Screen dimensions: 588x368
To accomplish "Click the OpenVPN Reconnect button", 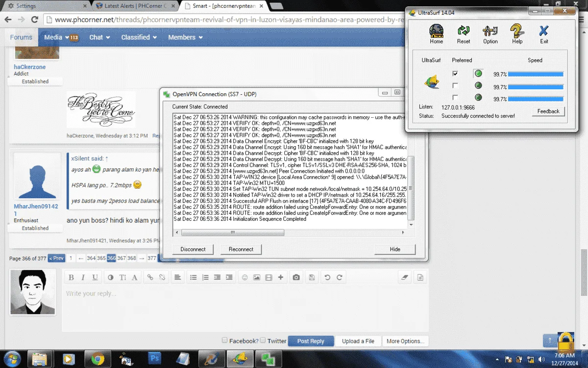I will [x=241, y=249].
